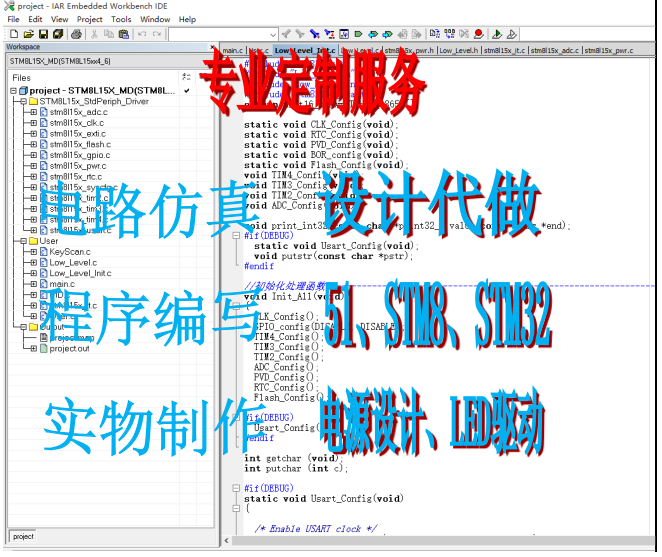Collapse the first #if(DEBUG) code fold marker
The image size is (662, 557).
[x=236, y=236]
